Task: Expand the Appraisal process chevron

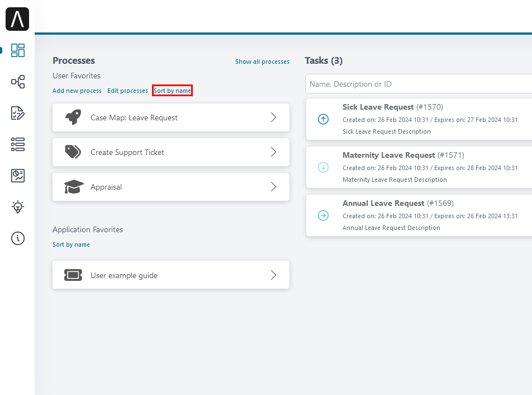Action: [273, 186]
